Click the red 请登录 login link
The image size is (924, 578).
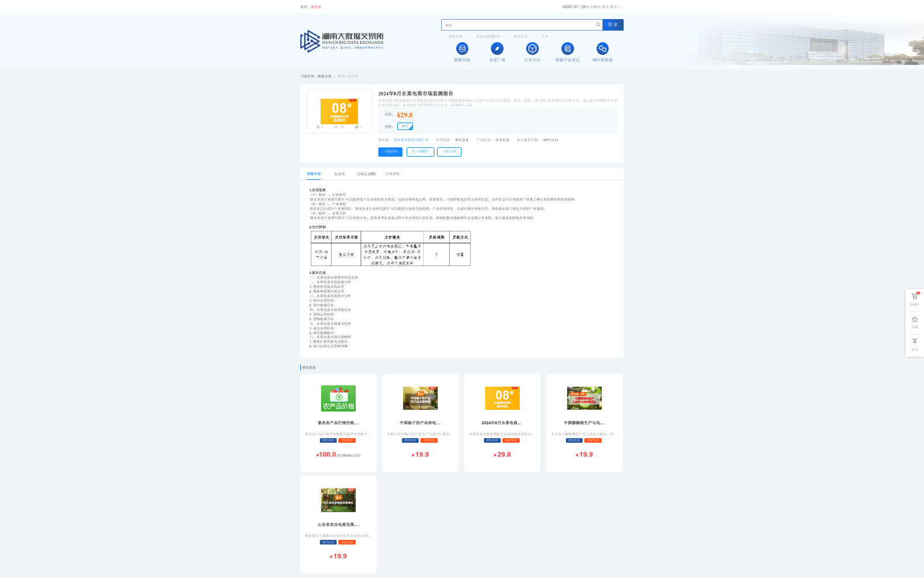tap(316, 7)
